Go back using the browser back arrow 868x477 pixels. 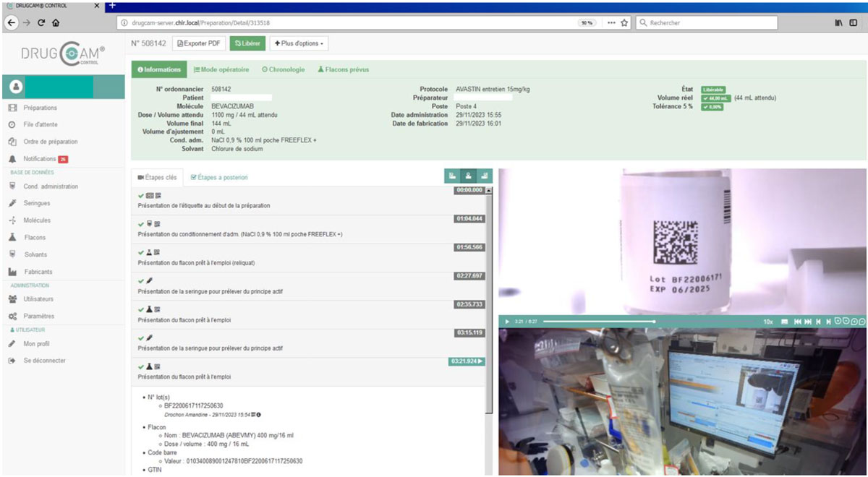coord(12,23)
